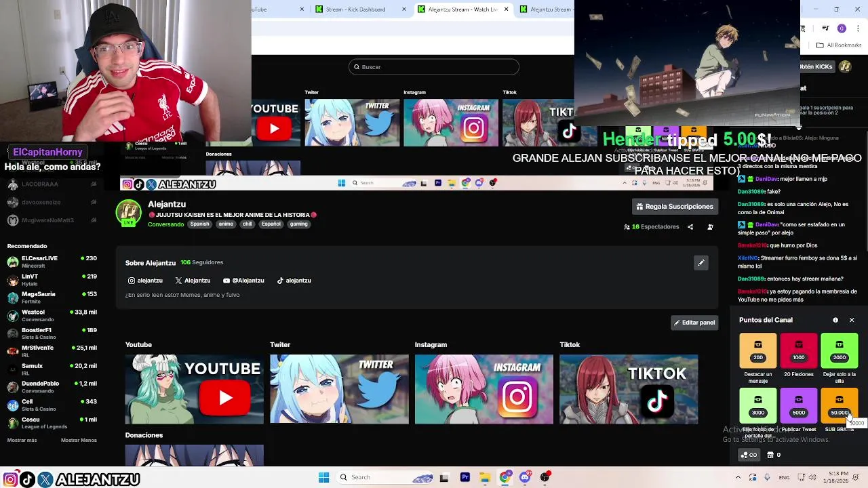Open the Puntos del Canal info icon
Image resolution: width=868 pixels, height=488 pixels.
(835, 320)
